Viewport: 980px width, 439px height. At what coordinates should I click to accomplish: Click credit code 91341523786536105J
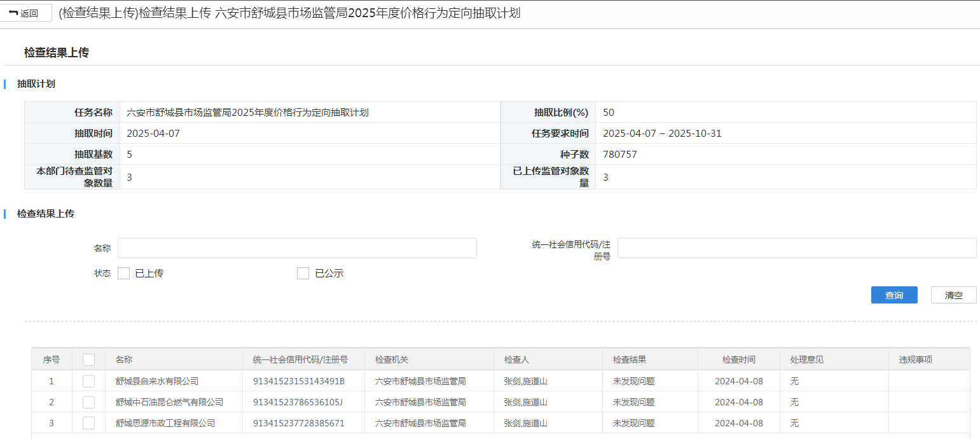click(x=298, y=402)
